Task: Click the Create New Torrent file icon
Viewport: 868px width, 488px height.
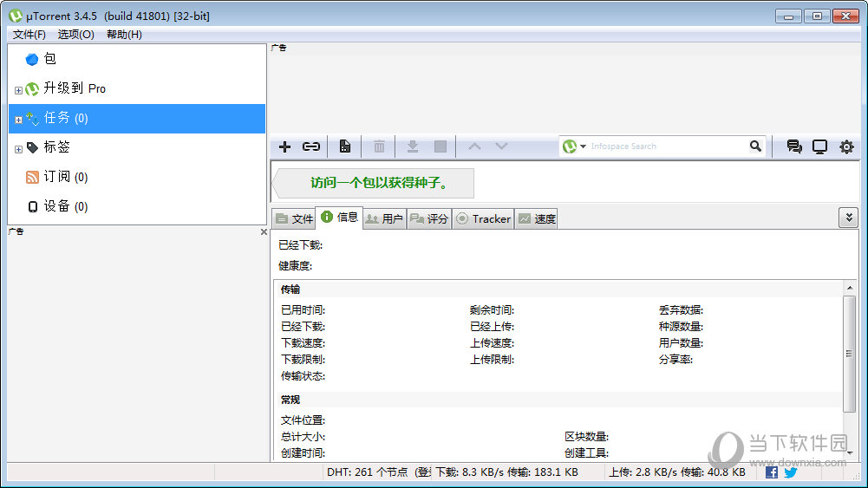Action: tap(345, 146)
